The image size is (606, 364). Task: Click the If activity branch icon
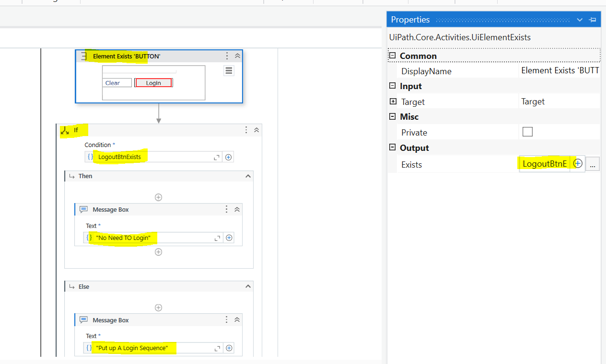(x=65, y=130)
